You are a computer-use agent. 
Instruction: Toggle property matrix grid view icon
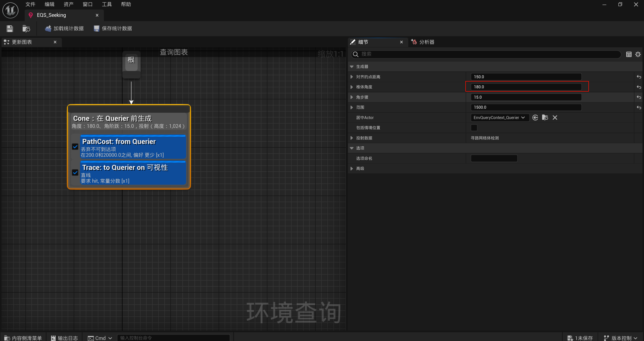click(x=629, y=54)
